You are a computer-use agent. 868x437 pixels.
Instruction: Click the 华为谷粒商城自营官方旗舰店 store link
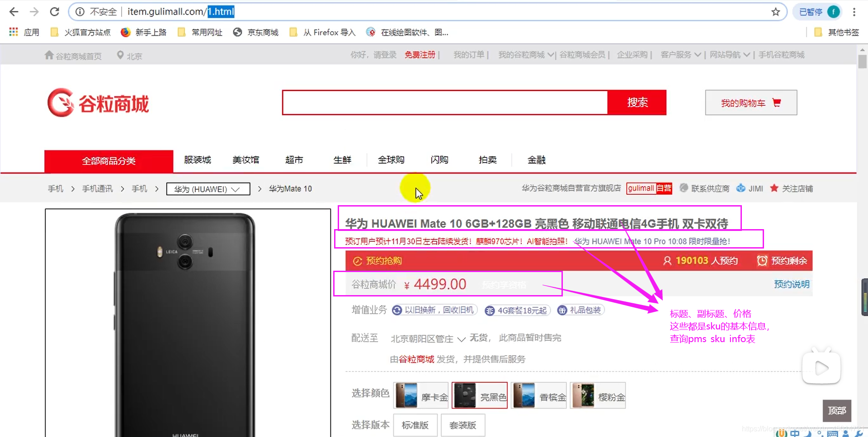(x=571, y=188)
